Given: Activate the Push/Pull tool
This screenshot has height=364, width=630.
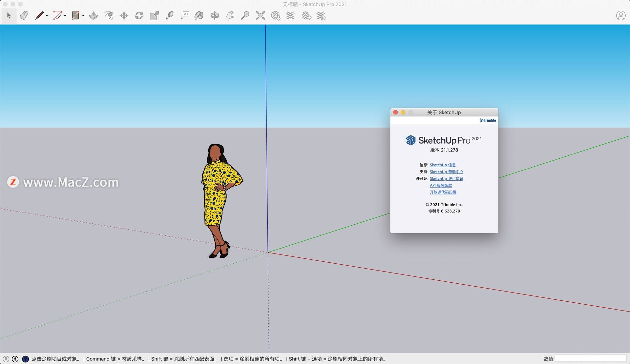Looking at the screenshot, I should click(x=94, y=15).
